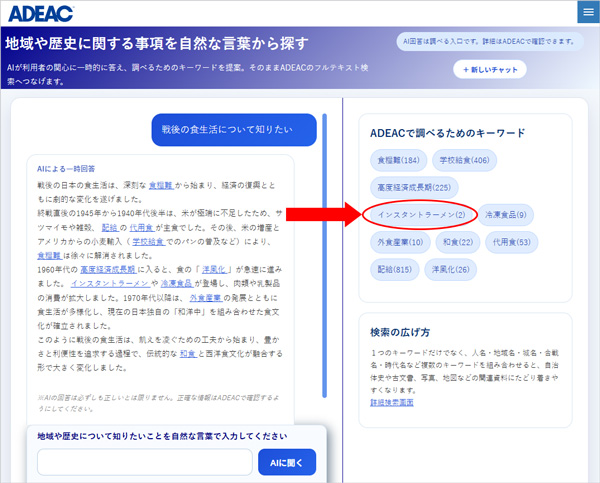This screenshot has height=483, width=600.
Task: Follow 和食 link in the AI answer
Action: 188,354
